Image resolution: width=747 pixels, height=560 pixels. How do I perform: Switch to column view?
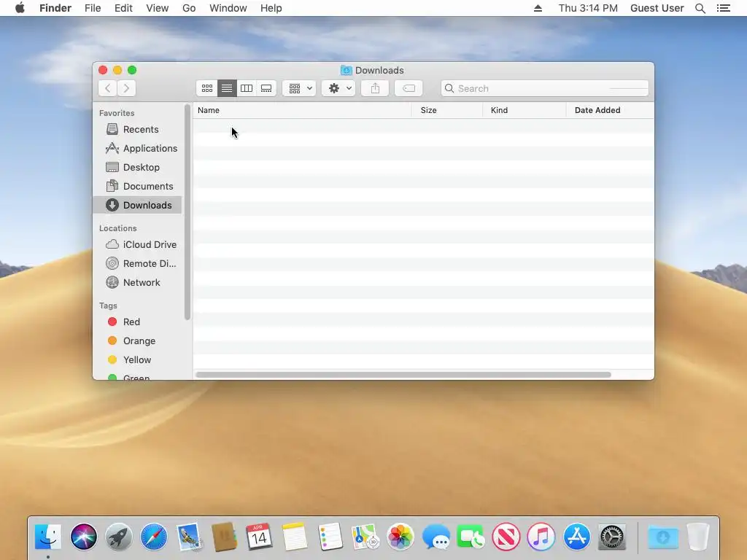pos(247,88)
